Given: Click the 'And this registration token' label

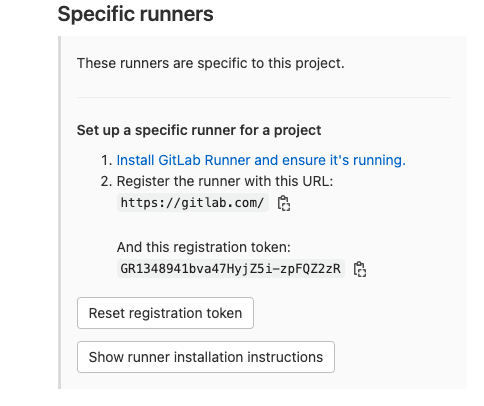Looking at the screenshot, I should tap(204, 247).
